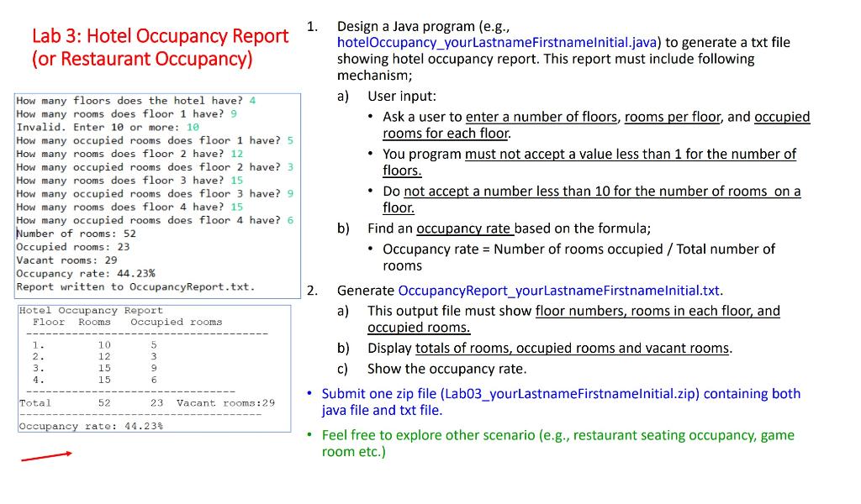Click the Lab 3 Hotel Occupancy Report title

click(160, 47)
